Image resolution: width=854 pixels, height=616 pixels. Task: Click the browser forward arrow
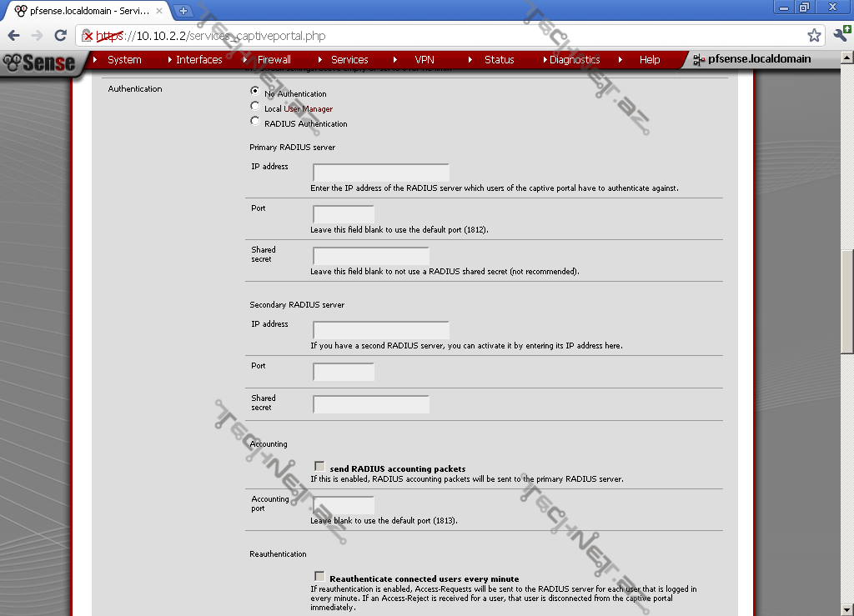coord(37,36)
